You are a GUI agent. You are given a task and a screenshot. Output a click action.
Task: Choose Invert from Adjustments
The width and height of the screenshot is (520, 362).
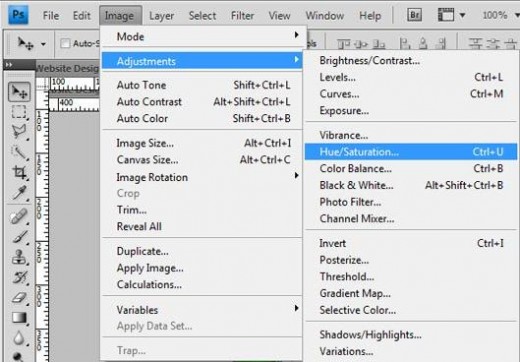411,243
